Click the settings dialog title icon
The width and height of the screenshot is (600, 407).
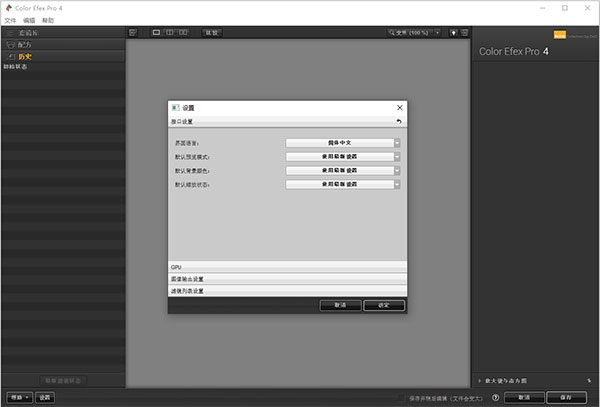pos(176,108)
